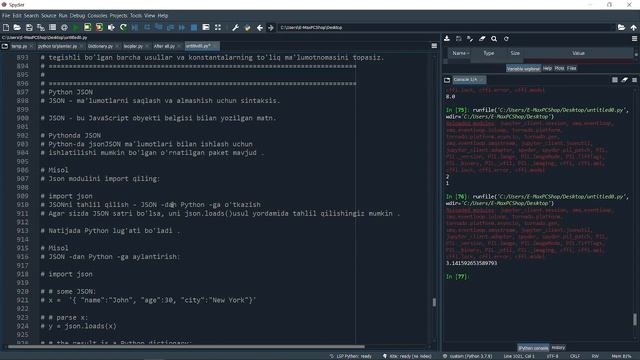
Task: Run the current cell
Action: 87,27
